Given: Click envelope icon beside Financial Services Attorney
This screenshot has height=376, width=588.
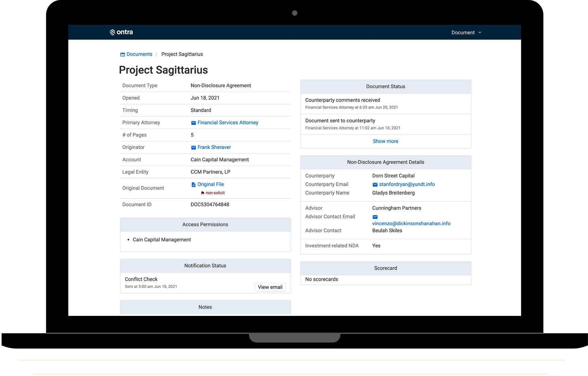Looking at the screenshot, I should (x=193, y=123).
